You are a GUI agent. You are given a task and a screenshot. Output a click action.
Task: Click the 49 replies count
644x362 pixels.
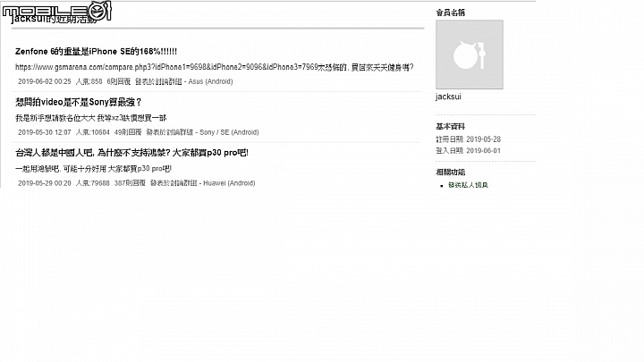(x=128, y=132)
